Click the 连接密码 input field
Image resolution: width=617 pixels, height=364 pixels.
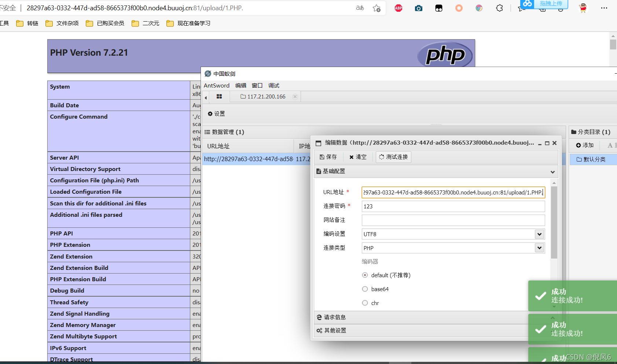pyautogui.click(x=453, y=206)
